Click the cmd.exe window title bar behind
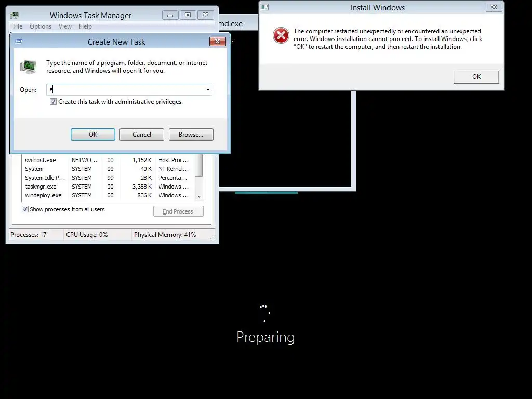 238,23
